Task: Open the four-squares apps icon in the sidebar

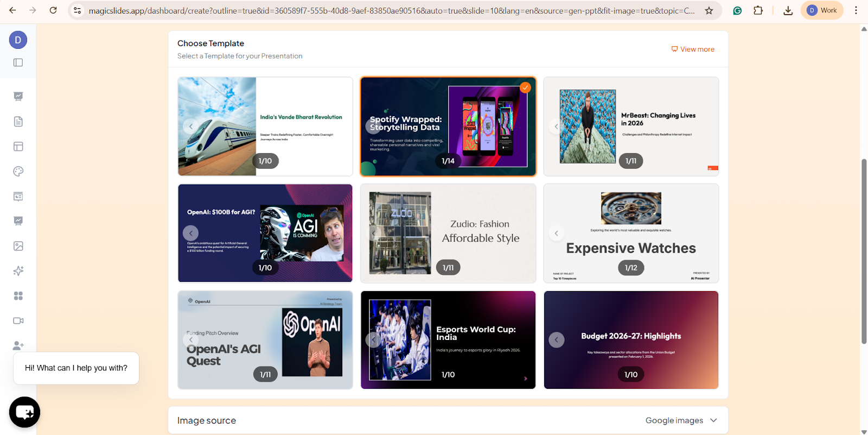Action: (x=18, y=296)
